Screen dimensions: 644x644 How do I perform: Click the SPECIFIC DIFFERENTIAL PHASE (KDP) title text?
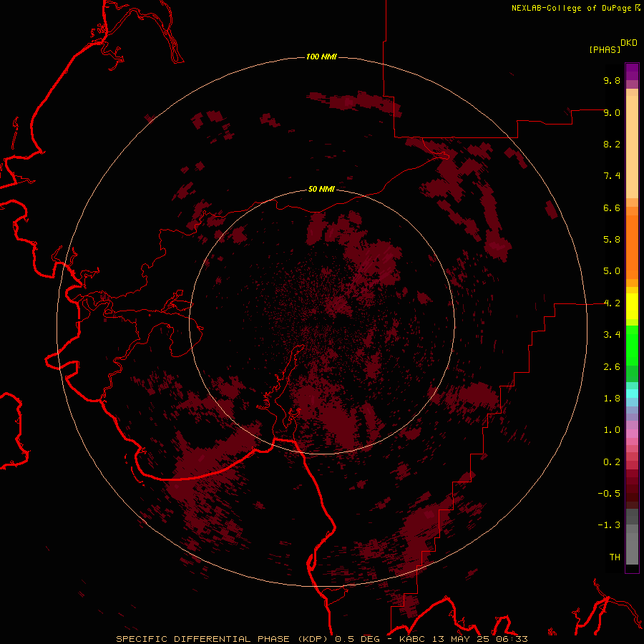pos(223,639)
